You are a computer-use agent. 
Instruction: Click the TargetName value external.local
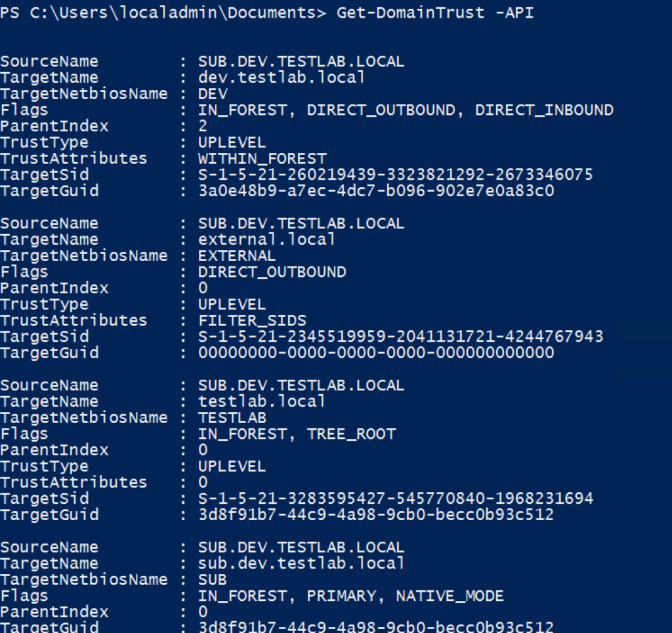coord(266,239)
